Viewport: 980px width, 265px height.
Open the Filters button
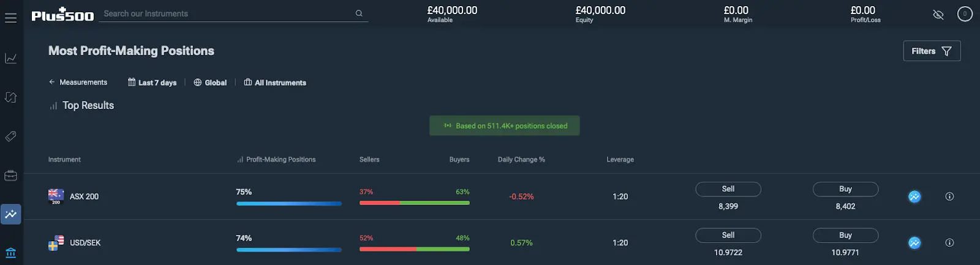point(932,51)
